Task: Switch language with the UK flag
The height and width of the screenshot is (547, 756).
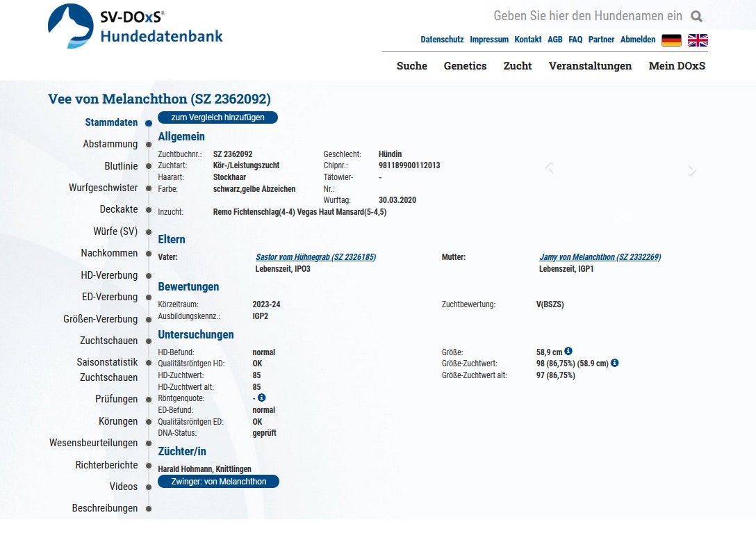Action: click(x=698, y=40)
